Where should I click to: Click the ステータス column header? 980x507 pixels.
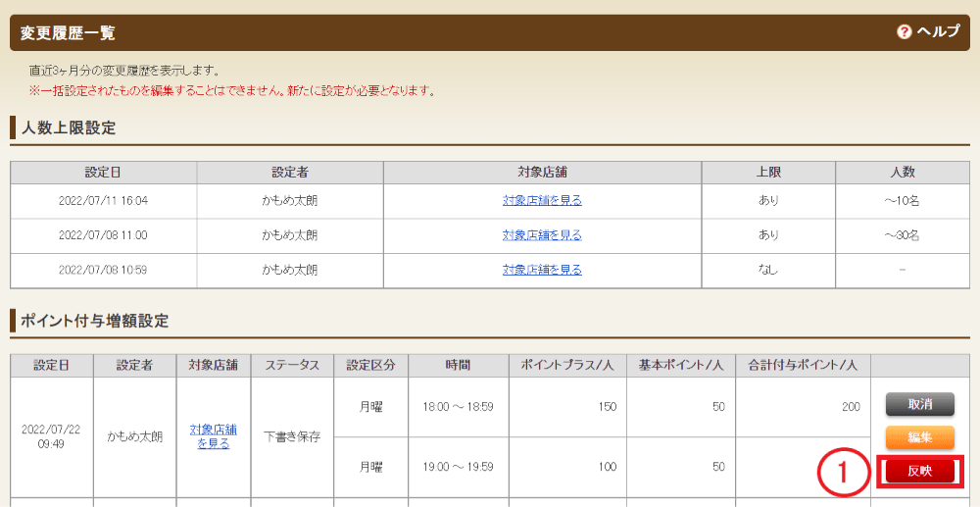[292, 366]
